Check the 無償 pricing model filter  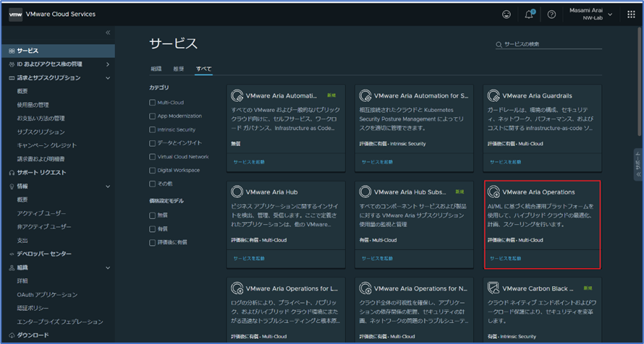[x=153, y=215]
